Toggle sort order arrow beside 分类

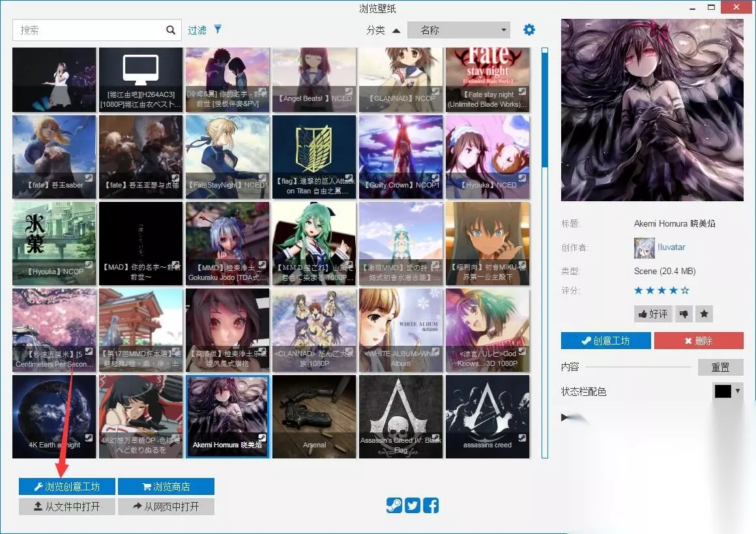pos(396,31)
